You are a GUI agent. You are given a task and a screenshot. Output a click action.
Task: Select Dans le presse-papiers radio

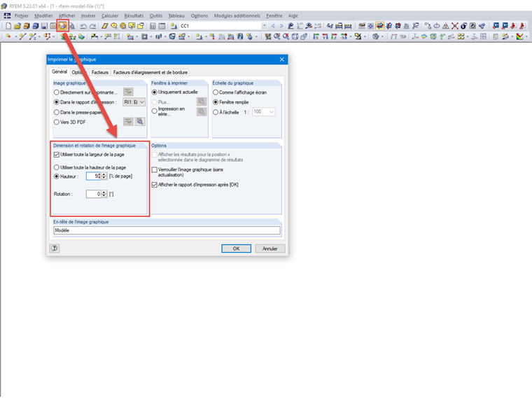pos(57,112)
